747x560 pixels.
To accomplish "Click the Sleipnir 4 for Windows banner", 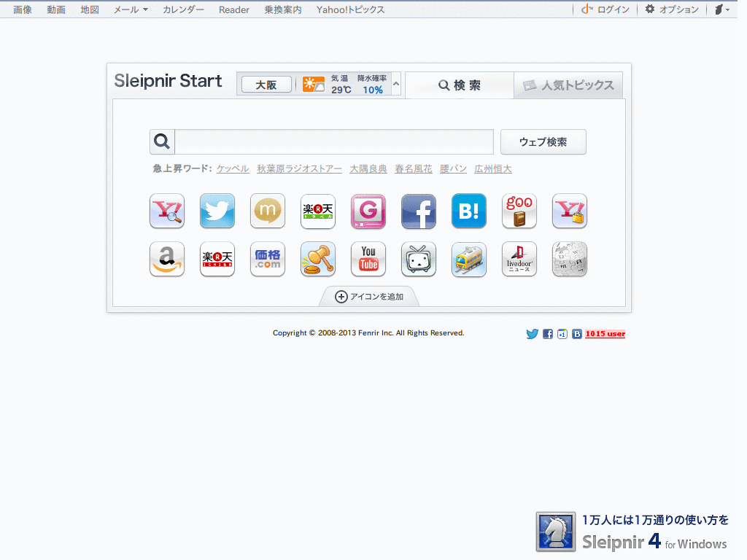I will [632, 532].
